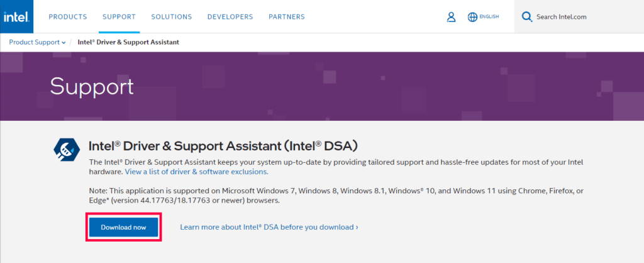Open the user account sign-in icon
Image resolution: width=644 pixels, height=263 pixels.
(451, 17)
